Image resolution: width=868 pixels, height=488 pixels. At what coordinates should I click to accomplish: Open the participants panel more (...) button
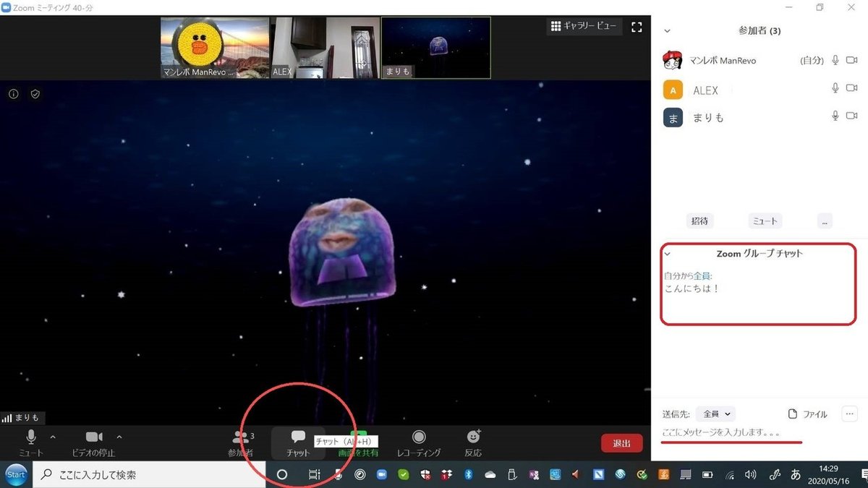pyautogui.click(x=825, y=221)
